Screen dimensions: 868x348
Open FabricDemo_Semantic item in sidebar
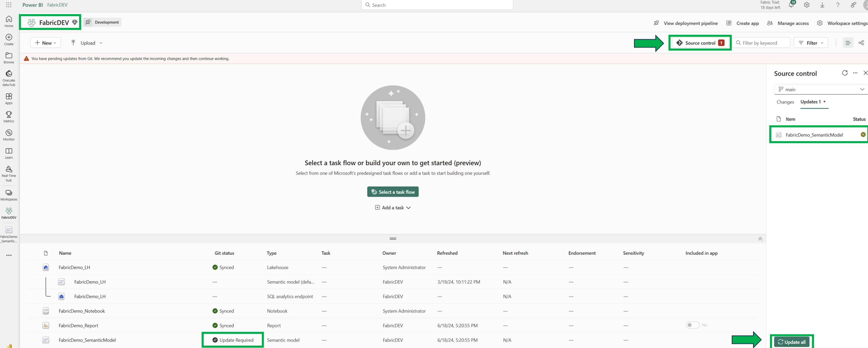[9, 234]
